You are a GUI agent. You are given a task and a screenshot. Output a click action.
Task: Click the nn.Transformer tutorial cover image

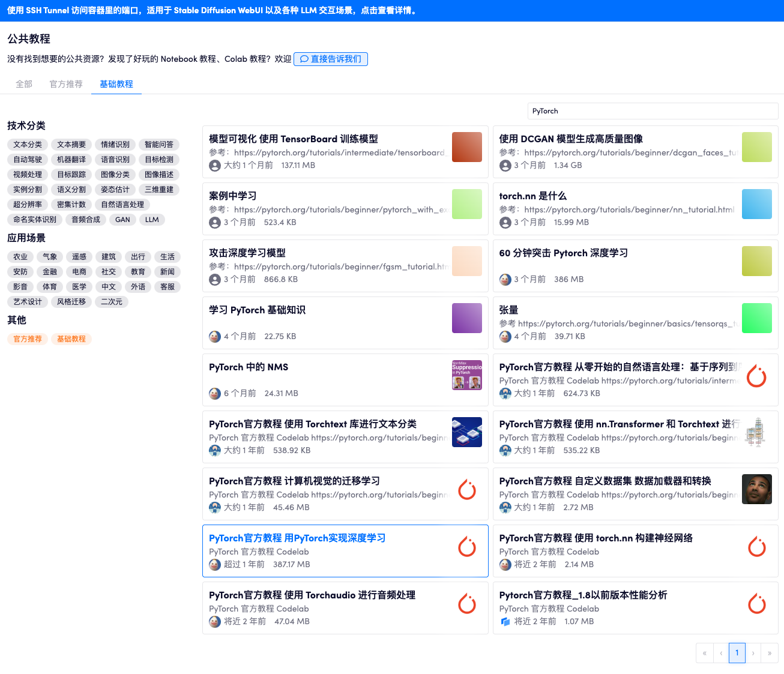756,432
